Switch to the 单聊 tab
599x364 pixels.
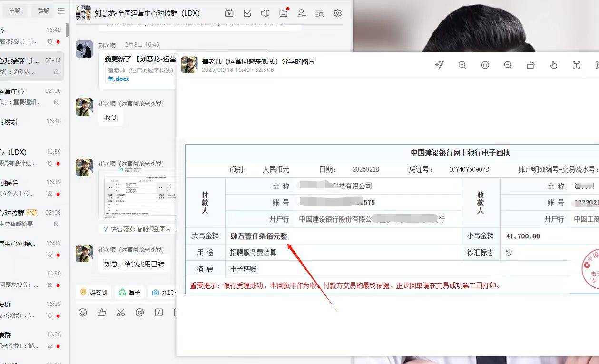(x=15, y=10)
